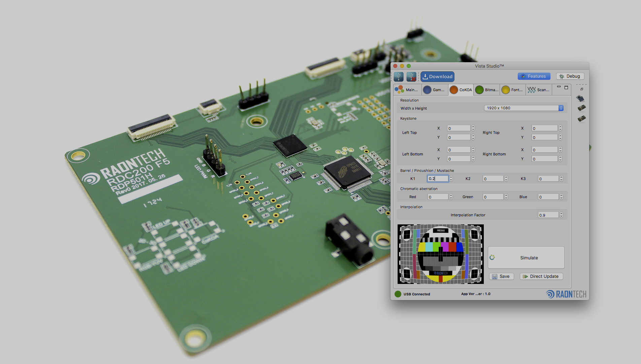Adjust the Interpolation Factor stepper

[x=561, y=215]
